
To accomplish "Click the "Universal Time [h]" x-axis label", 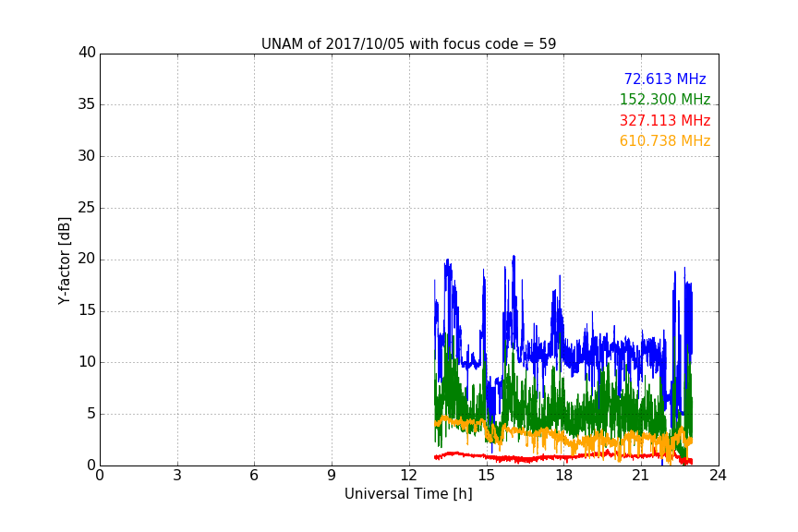I will point(408,494).
